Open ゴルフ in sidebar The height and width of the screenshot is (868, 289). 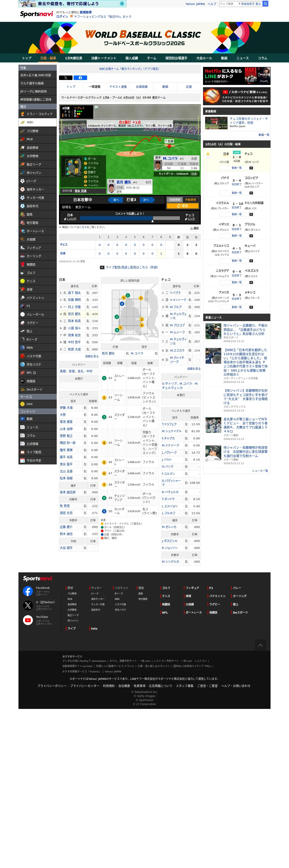[x=37, y=273]
